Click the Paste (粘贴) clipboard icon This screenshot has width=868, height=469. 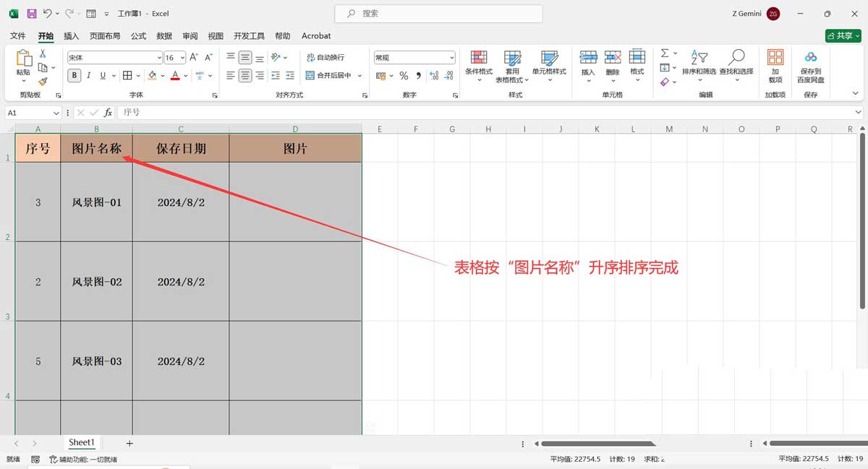(x=24, y=58)
